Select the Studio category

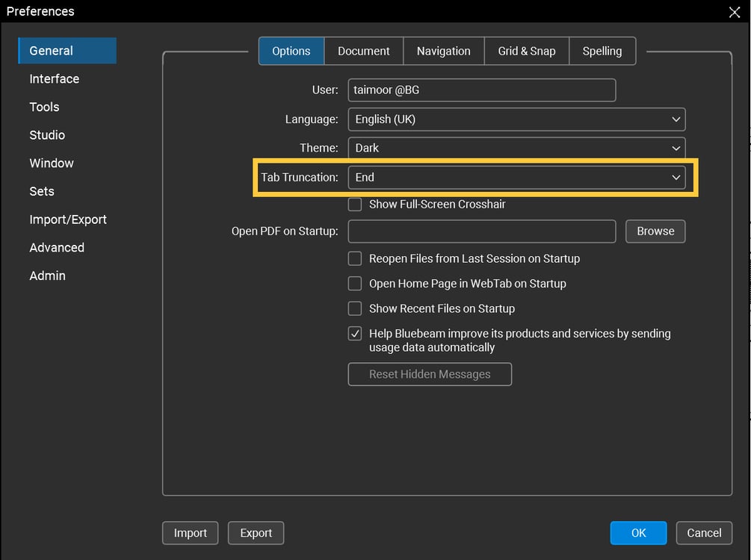point(47,135)
